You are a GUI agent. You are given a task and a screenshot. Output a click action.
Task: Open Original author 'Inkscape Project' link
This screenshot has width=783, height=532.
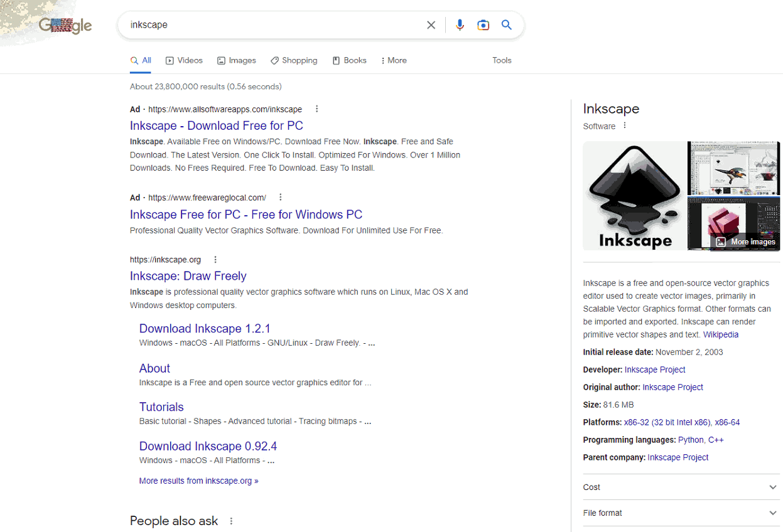point(672,387)
